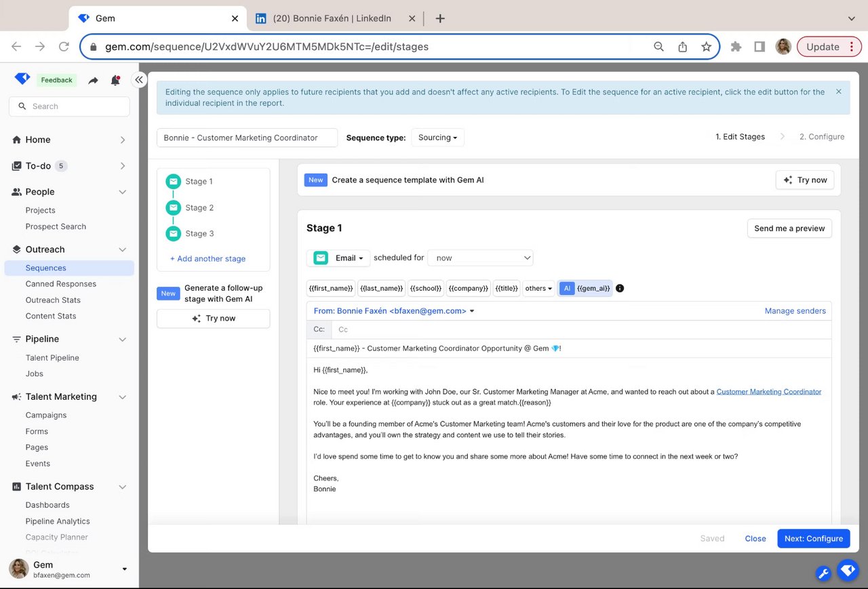Click Add another stage link
Viewport: 868px width, 589px height.
tap(208, 259)
